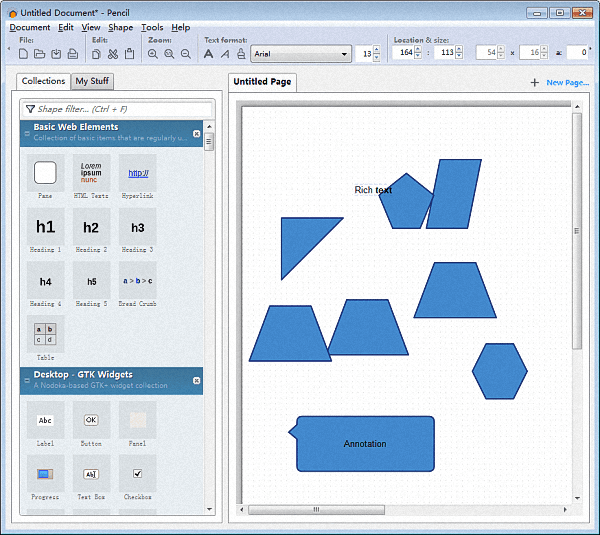Click the text color bucket icon

[241, 54]
